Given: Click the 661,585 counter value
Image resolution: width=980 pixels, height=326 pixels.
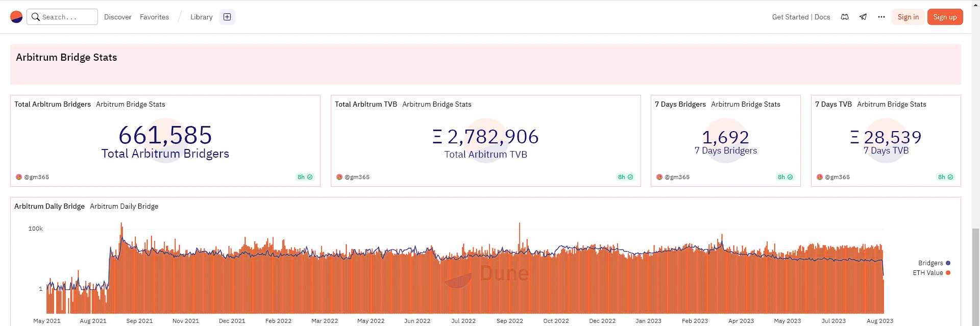Looking at the screenshot, I should [x=165, y=135].
